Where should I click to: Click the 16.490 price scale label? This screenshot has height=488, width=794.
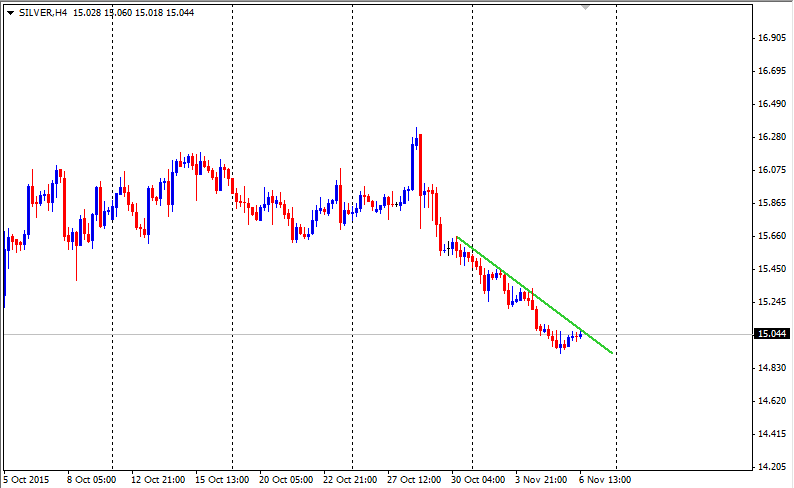pyautogui.click(x=772, y=104)
